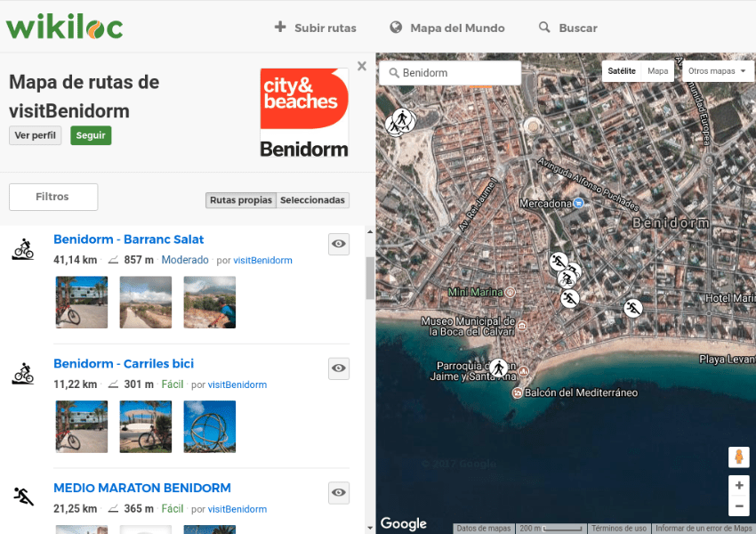Click the hiker marker near Parroquia San Jaime
The height and width of the screenshot is (534, 756).
tap(499, 368)
